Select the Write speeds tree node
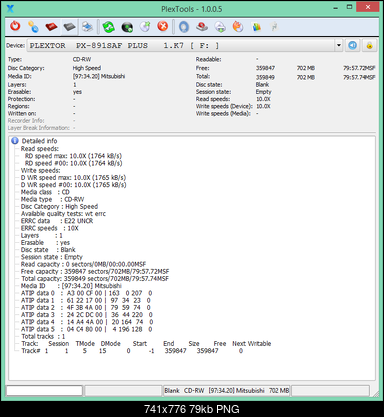Screen dimensions: 384x417 [x=40, y=170]
